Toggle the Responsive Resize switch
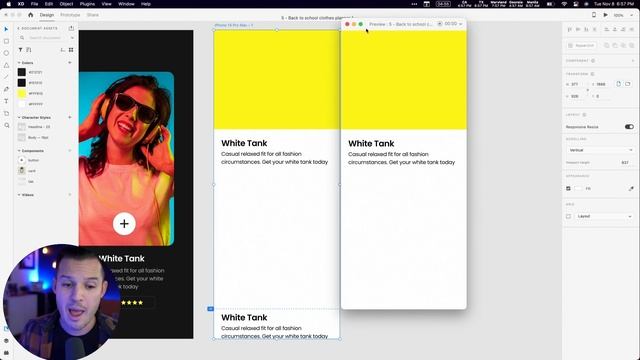Image resolution: width=640 pixels, height=360 pixels. (629, 127)
